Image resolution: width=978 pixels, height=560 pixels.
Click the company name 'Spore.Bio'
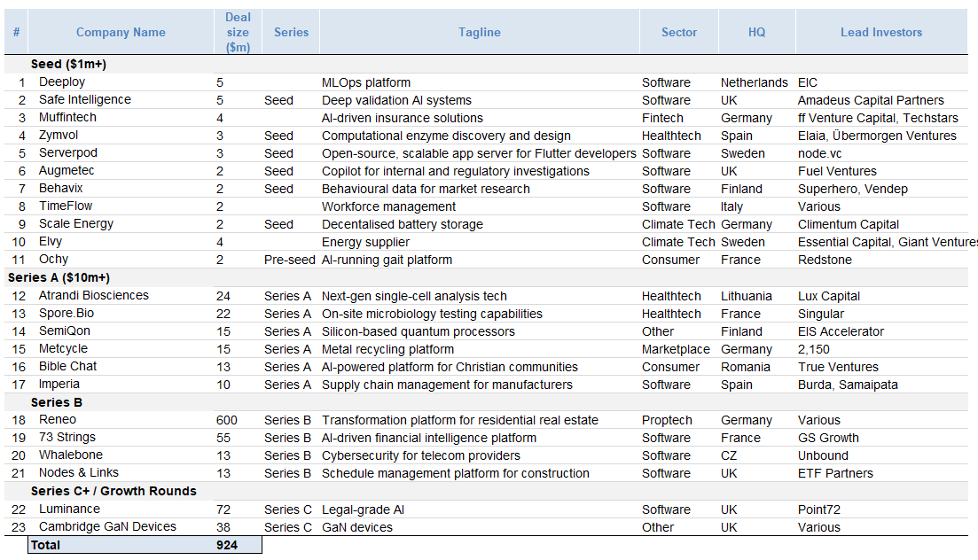tap(67, 314)
